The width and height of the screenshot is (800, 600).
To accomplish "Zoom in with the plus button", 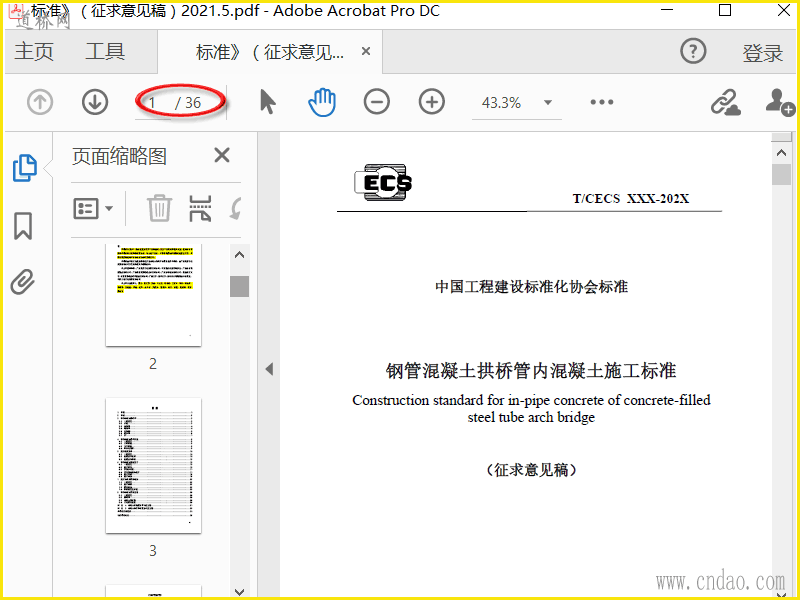I will [x=432, y=102].
